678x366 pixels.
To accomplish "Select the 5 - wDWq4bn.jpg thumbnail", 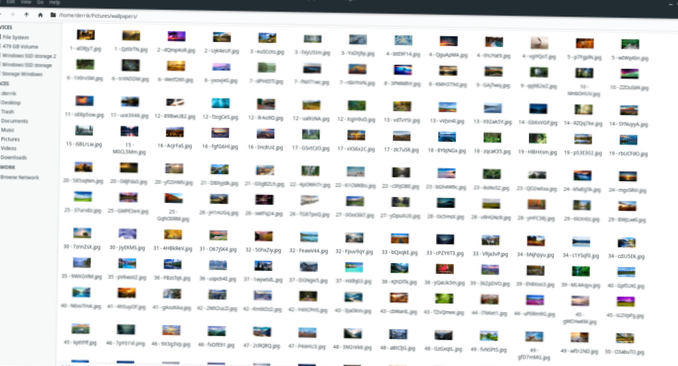I will click(630, 44).
